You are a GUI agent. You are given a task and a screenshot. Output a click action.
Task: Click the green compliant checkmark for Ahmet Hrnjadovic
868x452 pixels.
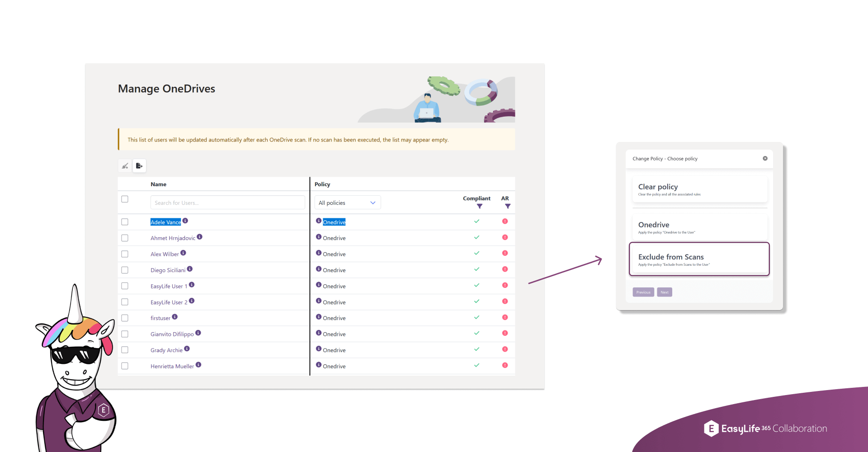pyautogui.click(x=476, y=237)
